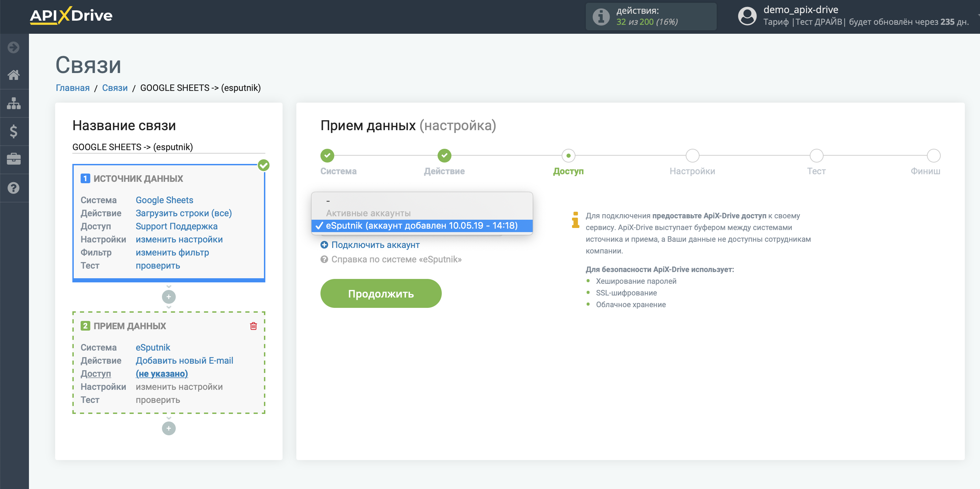Select the Финиш step

tap(933, 156)
